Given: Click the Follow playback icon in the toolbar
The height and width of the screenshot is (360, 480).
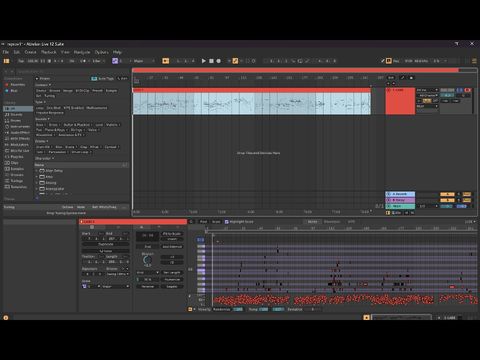Looking at the screenshot, I should (x=166, y=61).
